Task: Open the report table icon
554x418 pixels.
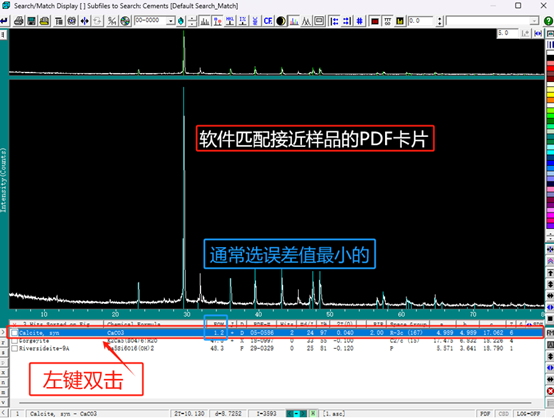Action: [59, 21]
